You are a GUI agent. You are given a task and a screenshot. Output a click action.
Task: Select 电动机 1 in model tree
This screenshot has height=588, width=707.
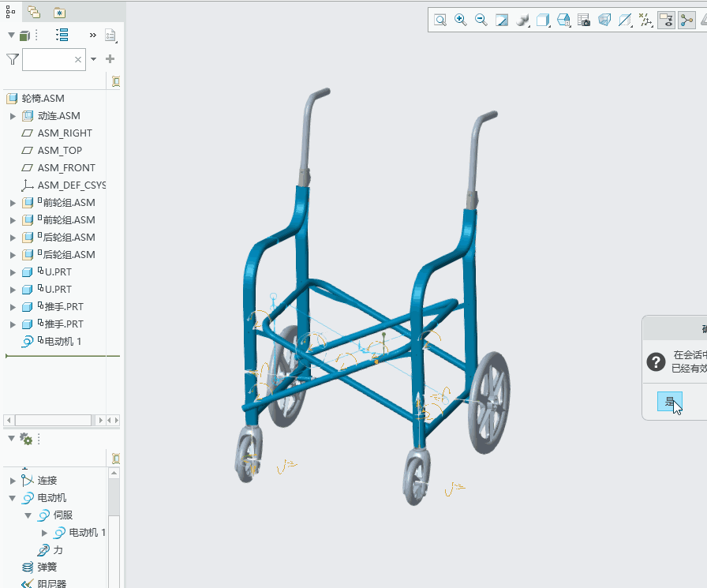62,342
